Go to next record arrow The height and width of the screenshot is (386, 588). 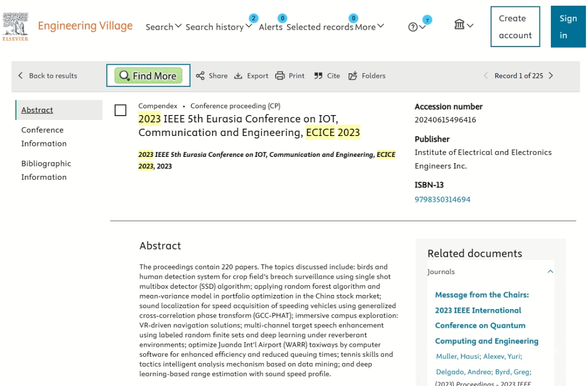point(551,76)
